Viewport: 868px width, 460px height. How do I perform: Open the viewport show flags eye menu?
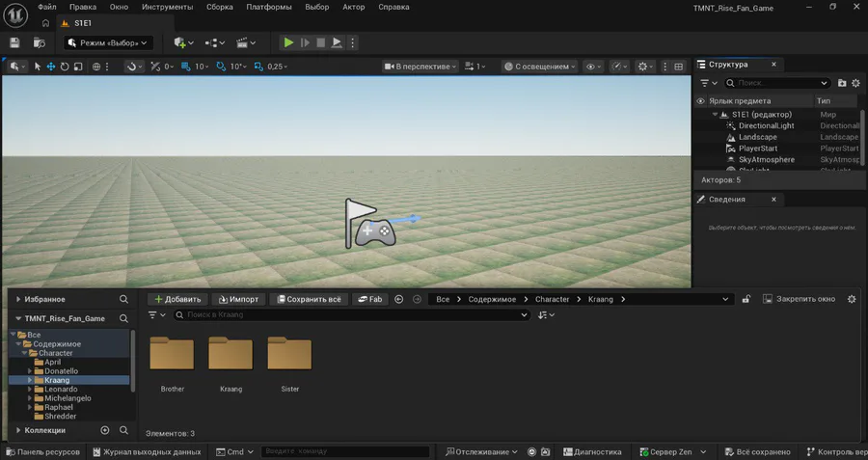[593, 67]
